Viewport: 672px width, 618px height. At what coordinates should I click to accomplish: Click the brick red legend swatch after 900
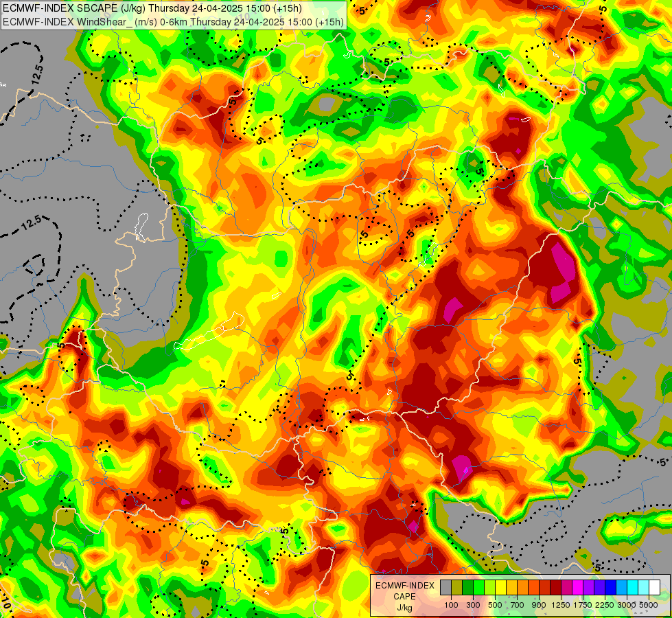coord(545,587)
